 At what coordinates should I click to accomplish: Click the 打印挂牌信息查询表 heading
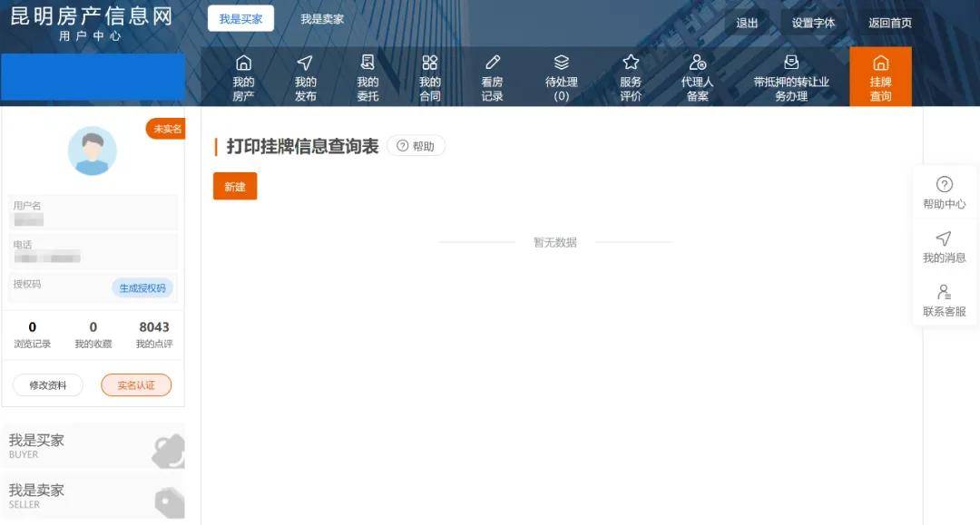pyautogui.click(x=302, y=146)
